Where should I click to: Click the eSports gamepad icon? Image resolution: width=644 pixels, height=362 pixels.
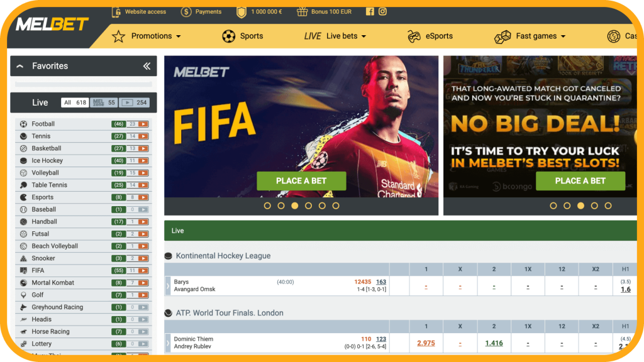click(414, 36)
